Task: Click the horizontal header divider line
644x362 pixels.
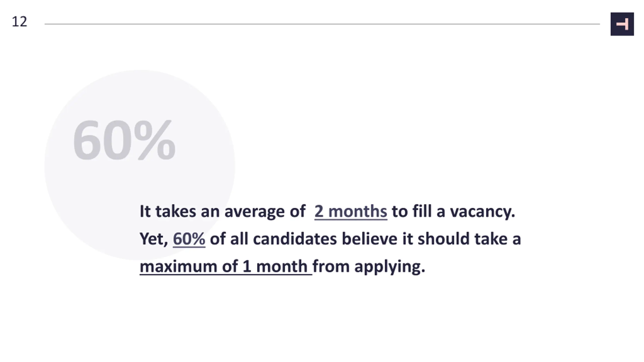Action: point(322,24)
